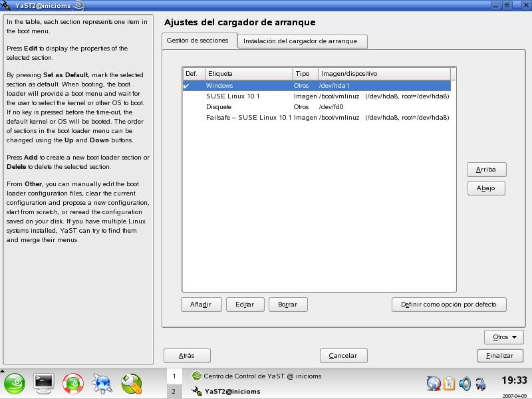
Task: Open the SUSE help center lifebuoy icon
Action: pyautogui.click(x=72, y=382)
